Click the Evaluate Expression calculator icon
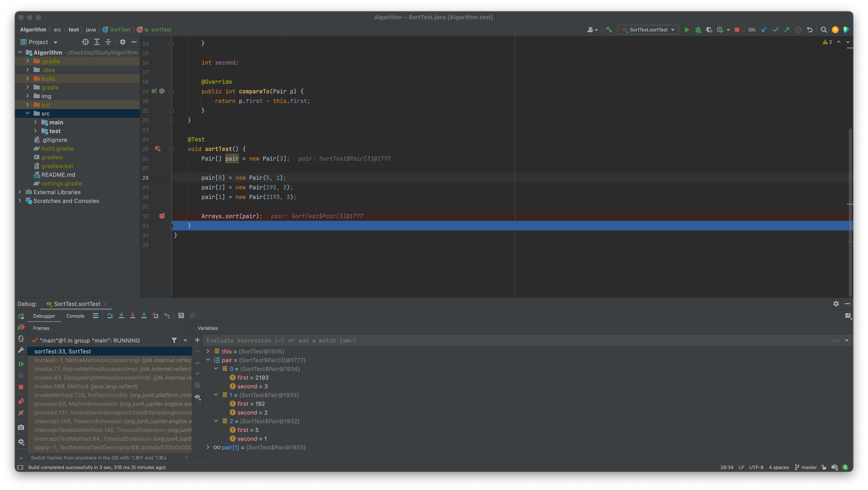 (x=181, y=315)
